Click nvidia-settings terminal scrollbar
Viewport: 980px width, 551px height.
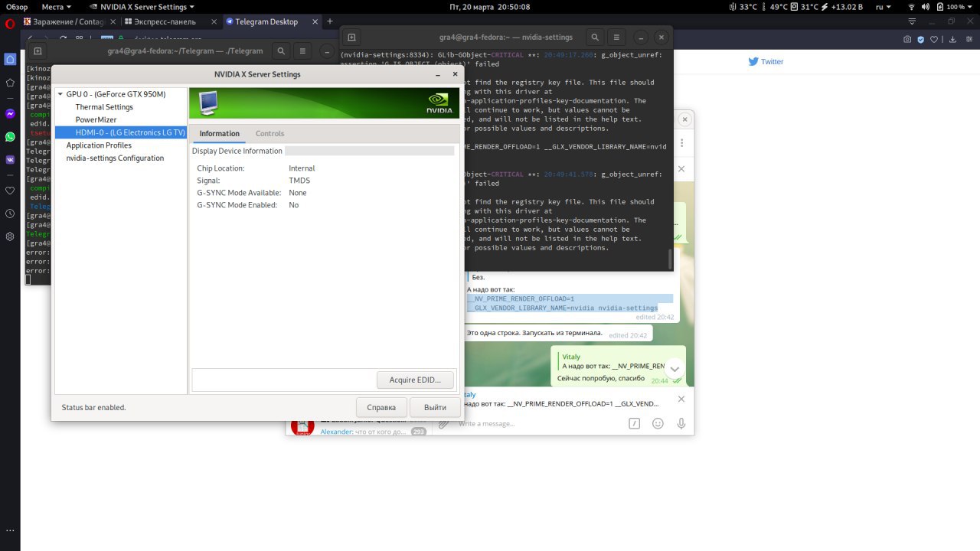pos(670,259)
